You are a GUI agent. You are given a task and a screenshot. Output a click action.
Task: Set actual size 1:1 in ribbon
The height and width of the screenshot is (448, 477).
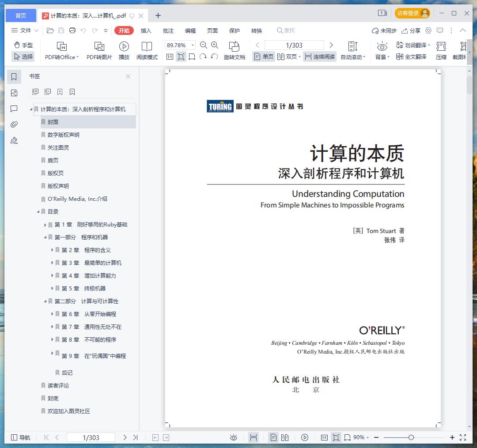click(170, 57)
